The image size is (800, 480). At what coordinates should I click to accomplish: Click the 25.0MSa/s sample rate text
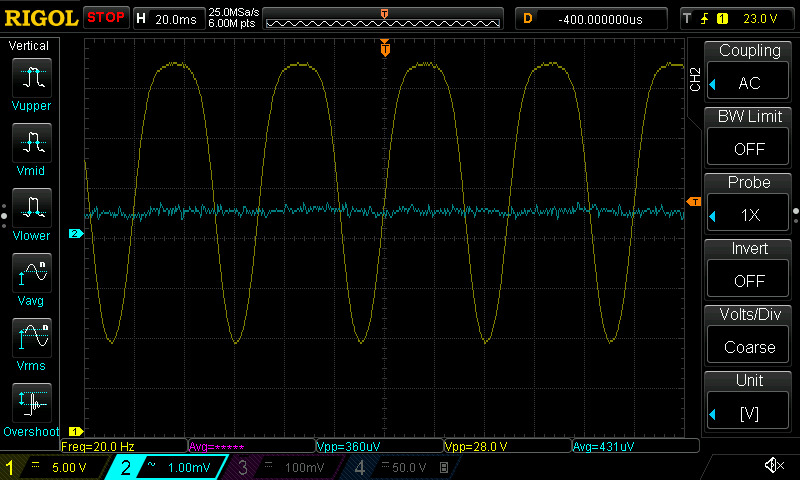tap(234, 12)
